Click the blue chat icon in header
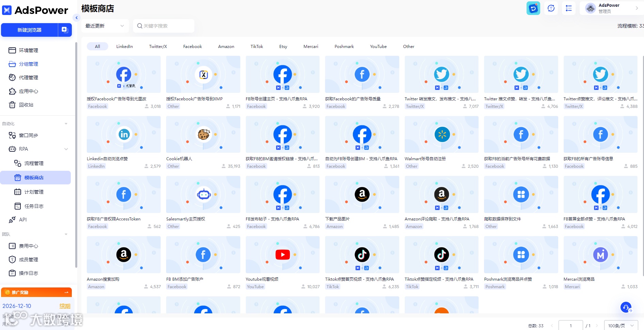The width and height of the screenshot is (644, 330). [x=533, y=8]
